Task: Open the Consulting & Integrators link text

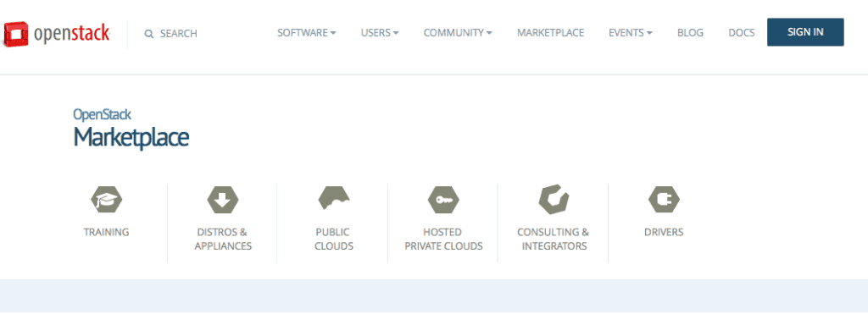Action: (x=554, y=239)
